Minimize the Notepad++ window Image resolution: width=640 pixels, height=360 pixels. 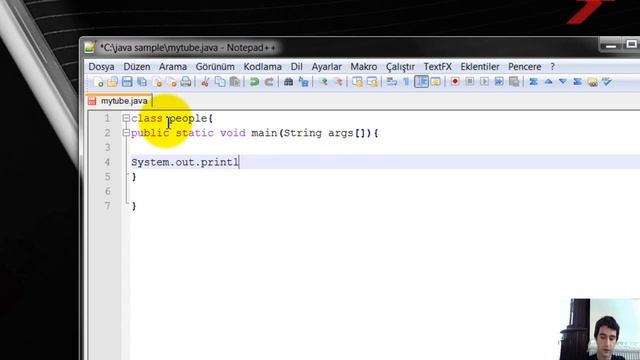tap(611, 45)
